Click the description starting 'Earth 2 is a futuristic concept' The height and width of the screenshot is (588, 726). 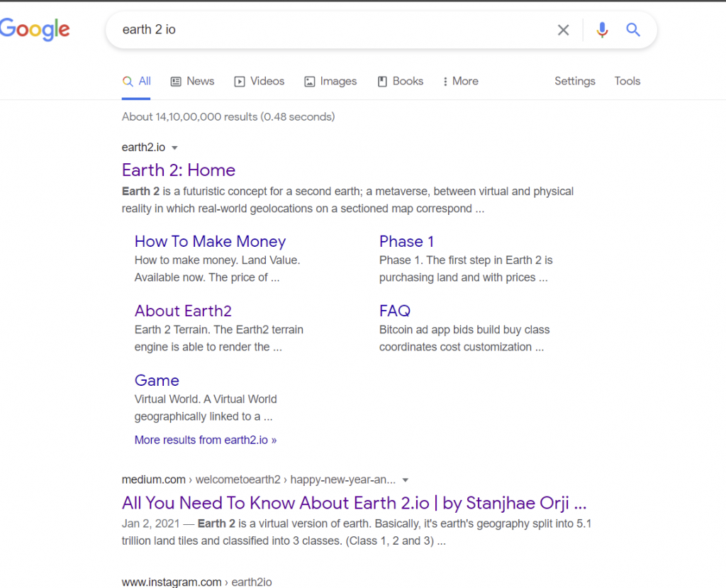[x=347, y=200]
